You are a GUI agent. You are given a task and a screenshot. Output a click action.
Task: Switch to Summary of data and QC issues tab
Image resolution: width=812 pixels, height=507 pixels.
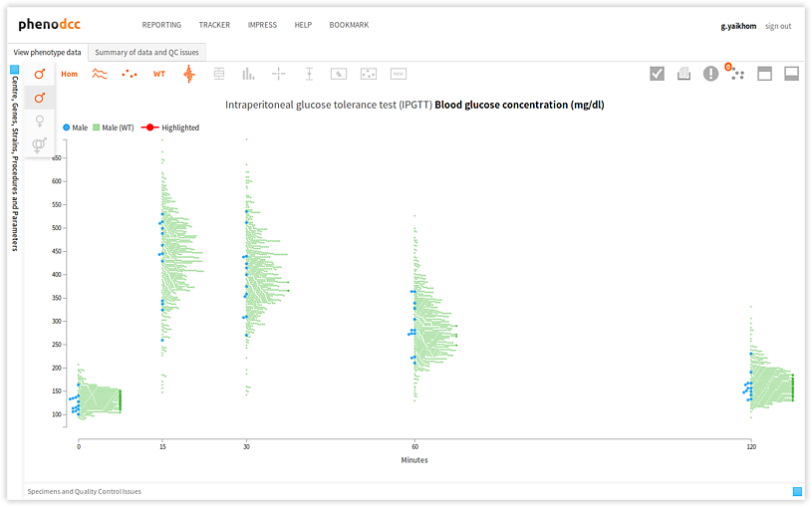pyautogui.click(x=146, y=52)
